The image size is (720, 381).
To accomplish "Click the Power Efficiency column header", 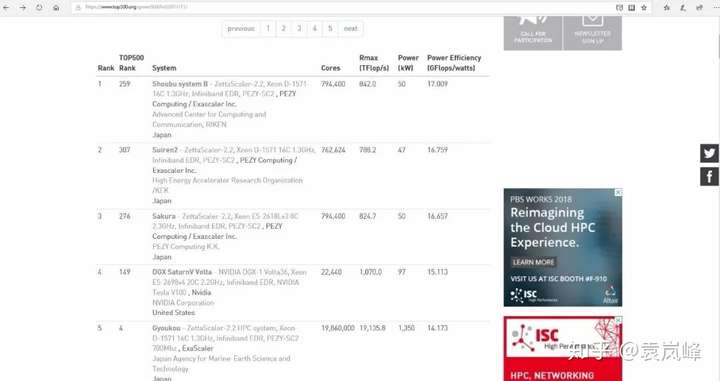I will pos(454,63).
